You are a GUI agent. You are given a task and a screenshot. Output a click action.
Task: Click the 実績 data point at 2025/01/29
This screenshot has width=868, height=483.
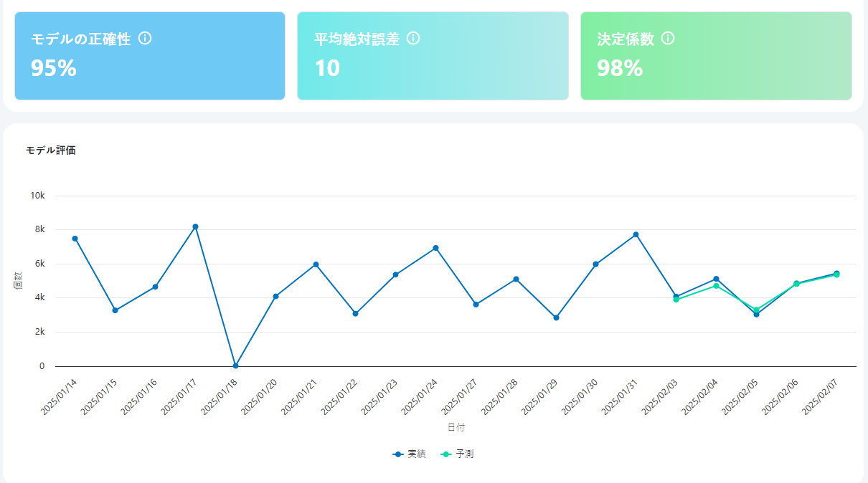point(556,317)
